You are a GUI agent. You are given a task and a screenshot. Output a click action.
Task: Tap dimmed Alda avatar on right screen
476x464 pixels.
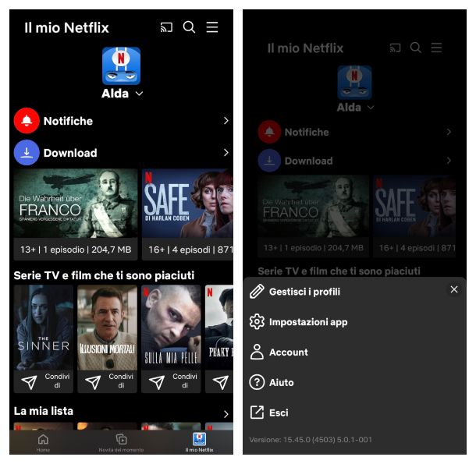coord(354,82)
